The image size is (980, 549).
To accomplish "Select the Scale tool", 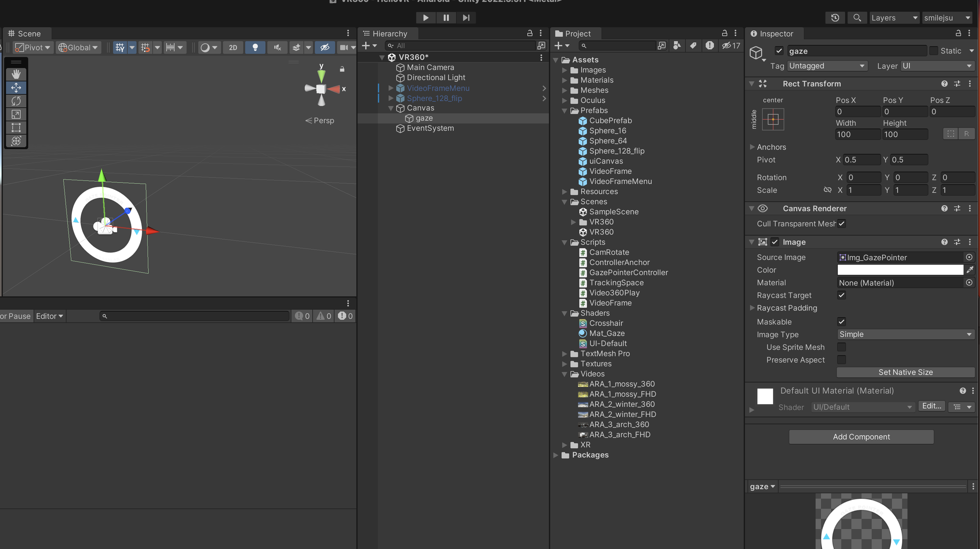I will tap(16, 114).
